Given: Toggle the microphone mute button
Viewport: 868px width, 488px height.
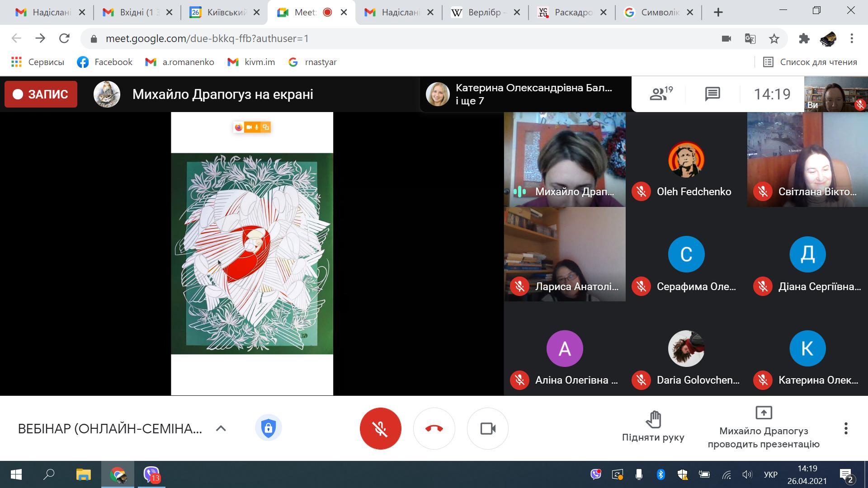Looking at the screenshot, I should tap(380, 428).
